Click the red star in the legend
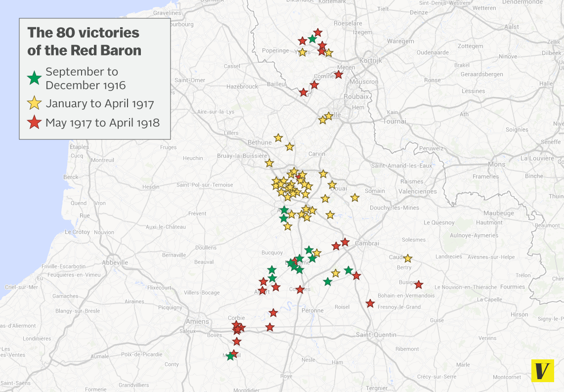Viewport: 564px width, 392px height. (x=34, y=122)
